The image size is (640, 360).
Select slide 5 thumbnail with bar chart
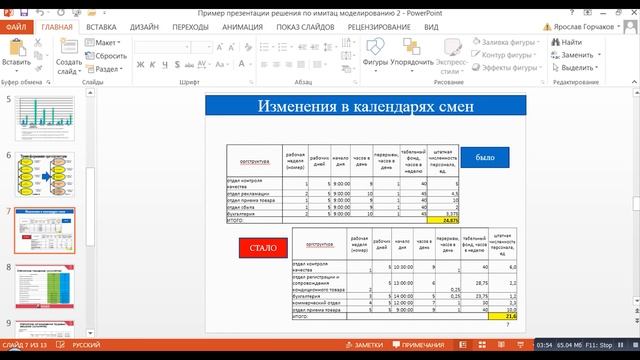click(x=45, y=118)
